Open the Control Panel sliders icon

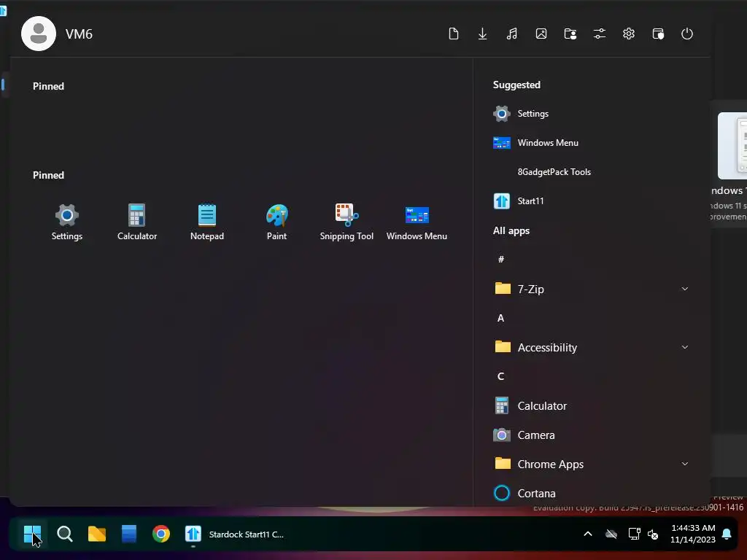pyautogui.click(x=600, y=34)
